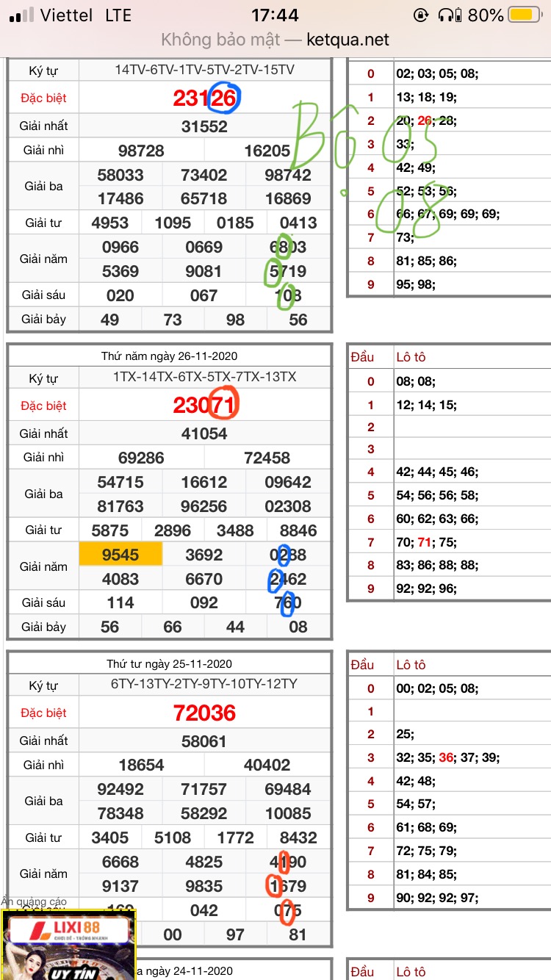The height and width of the screenshot is (980, 551).
Task: Tap lô tô row 42; 44; 45; 46;
Action: pyautogui.click(x=438, y=473)
